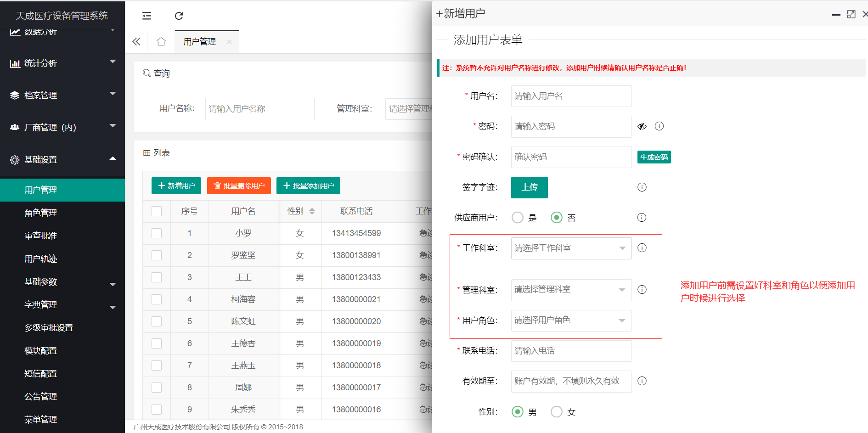
Task: Open the home page icon tab
Action: 161,42
